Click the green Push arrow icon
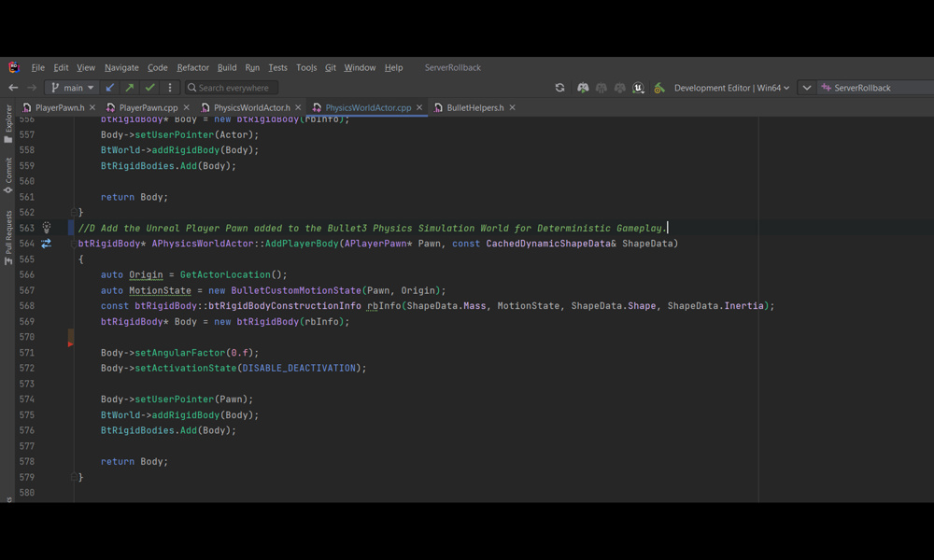This screenshot has height=560, width=934. tap(130, 88)
